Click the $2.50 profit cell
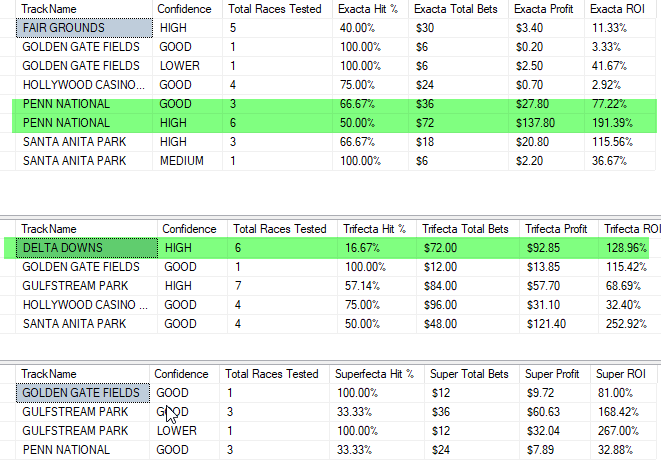This screenshot has height=462, width=661. point(546,66)
